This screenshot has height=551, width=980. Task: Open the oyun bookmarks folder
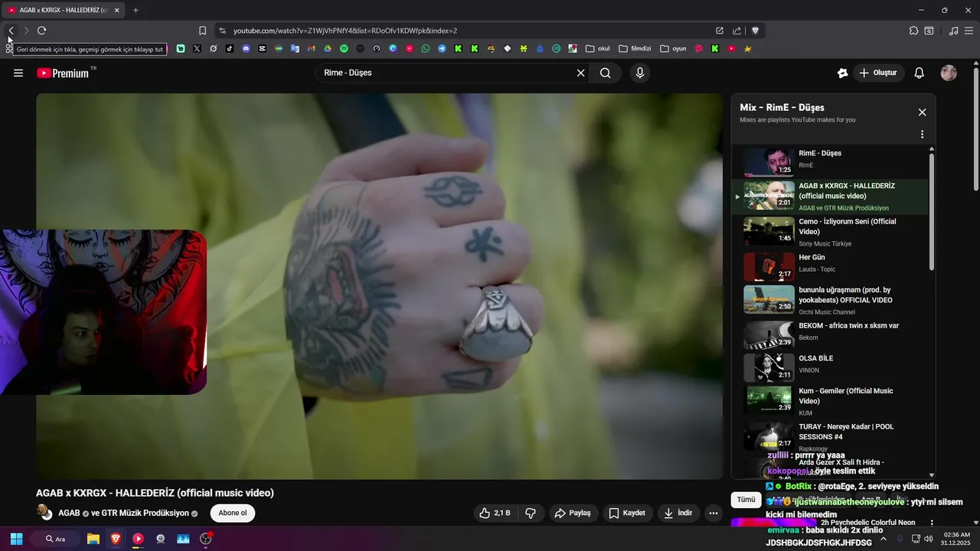(674, 48)
